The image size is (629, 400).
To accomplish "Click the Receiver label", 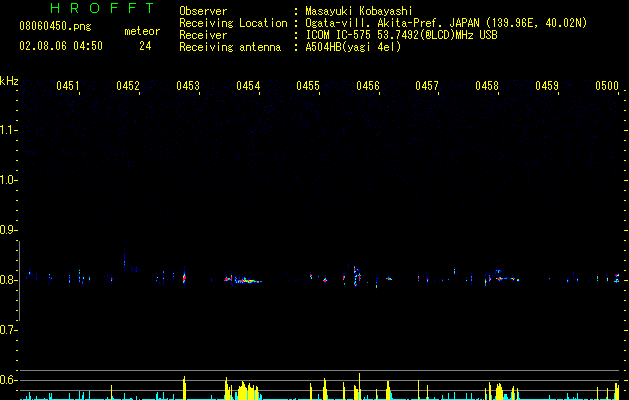I will click(203, 35).
